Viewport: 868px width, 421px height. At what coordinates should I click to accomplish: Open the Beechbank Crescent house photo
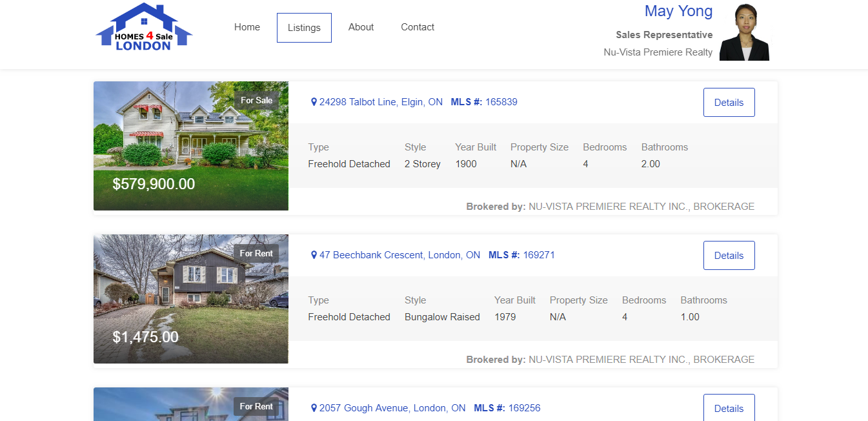tap(191, 299)
